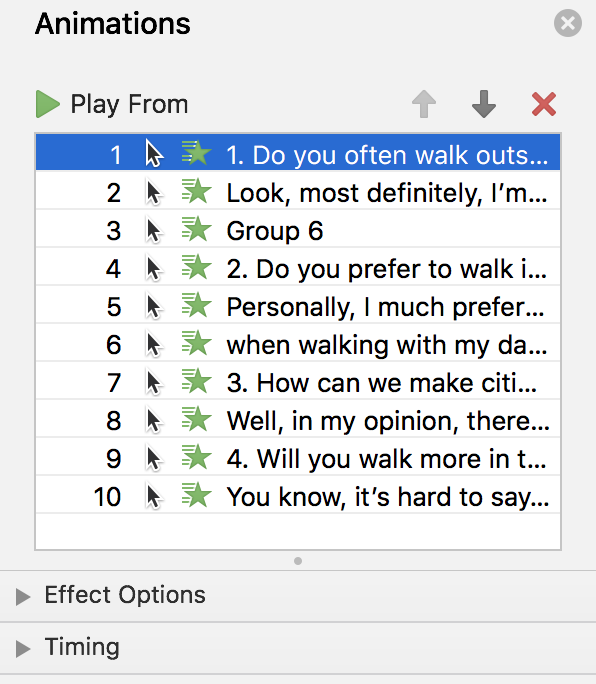596x684 pixels.
Task: Close the Animations pane
Action: 568,23
